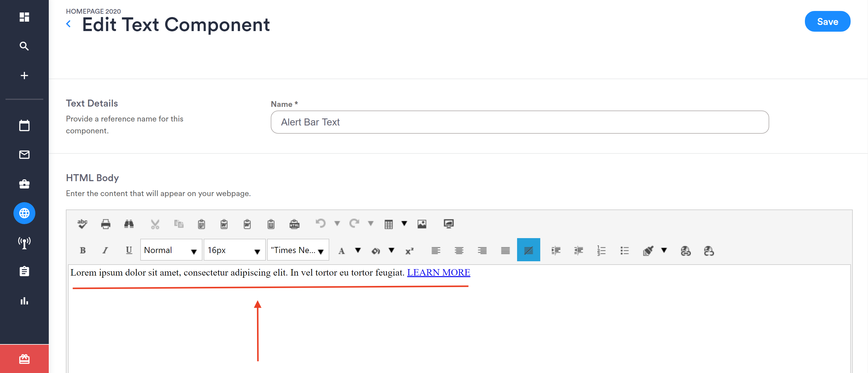The width and height of the screenshot is (868, 373).
Task: Click the insert link icon
Action: 686,251
